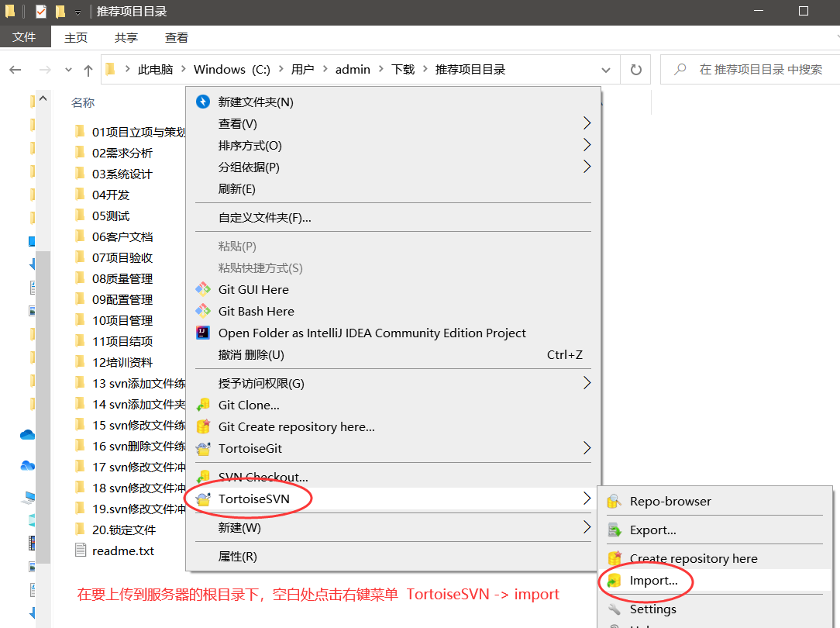Click the New Folder shield icon in context menu
Screen dimensions: 840x628
coord(203,102)
